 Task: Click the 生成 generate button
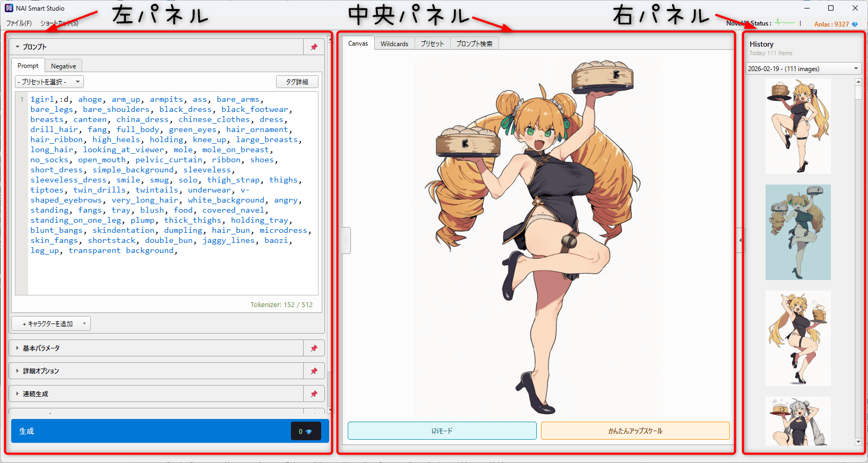pyautogui.click(x=170, y=431)
